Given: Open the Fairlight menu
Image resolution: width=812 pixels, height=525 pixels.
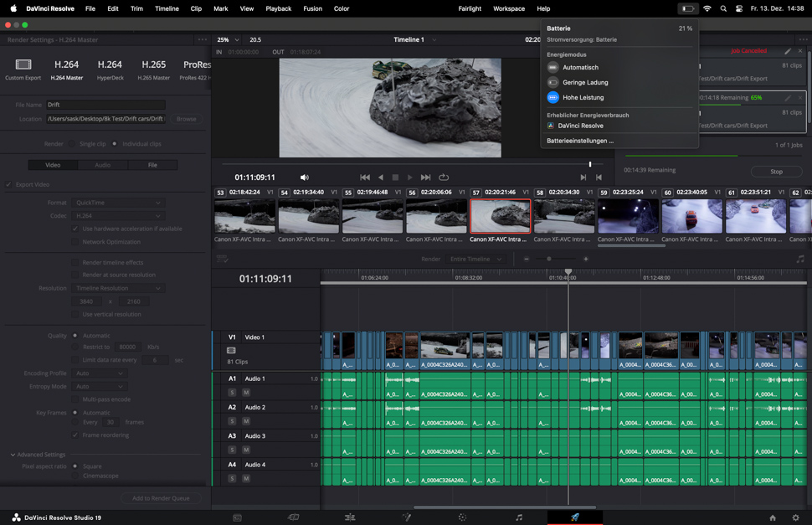Looking at the screenshot, I should pos(470,8).
